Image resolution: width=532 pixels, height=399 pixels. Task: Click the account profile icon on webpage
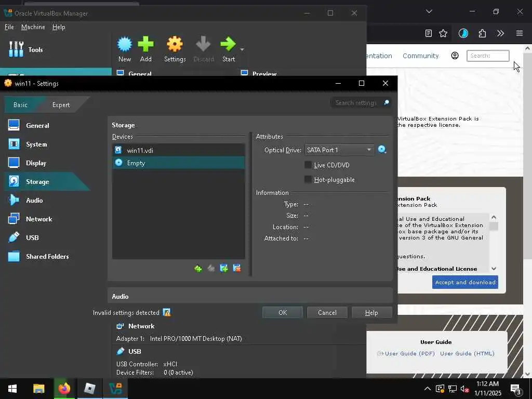click(x=455, y=56)
